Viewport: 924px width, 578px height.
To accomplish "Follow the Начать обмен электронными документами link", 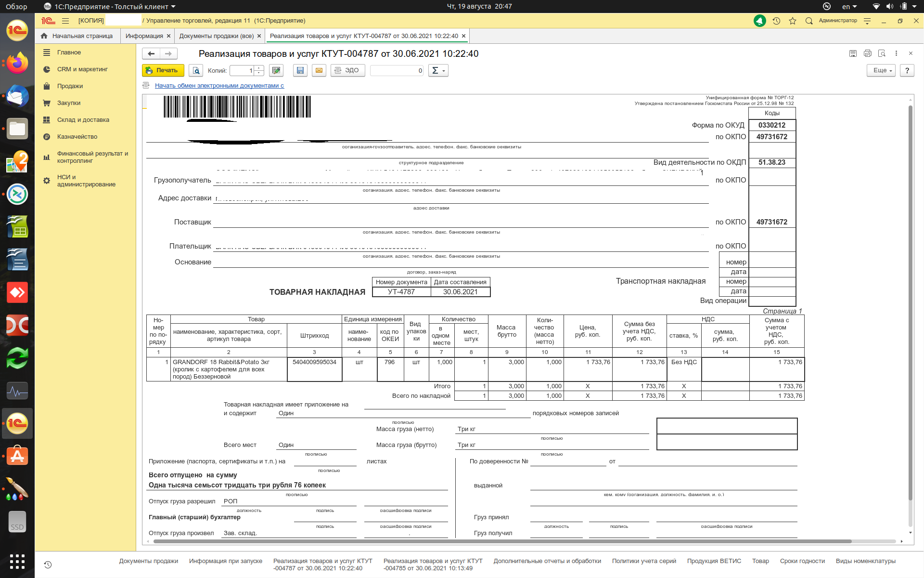I will coord(219,86).
